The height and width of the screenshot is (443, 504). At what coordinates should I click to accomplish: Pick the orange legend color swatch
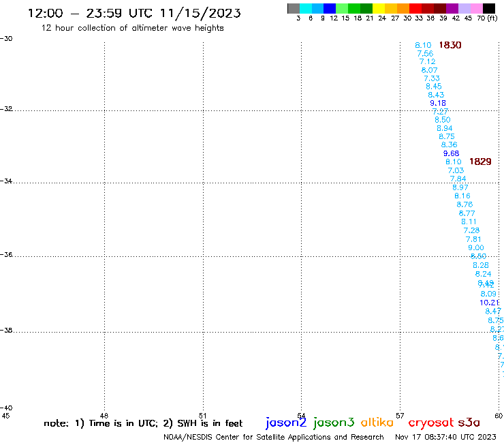click(403, 8)
